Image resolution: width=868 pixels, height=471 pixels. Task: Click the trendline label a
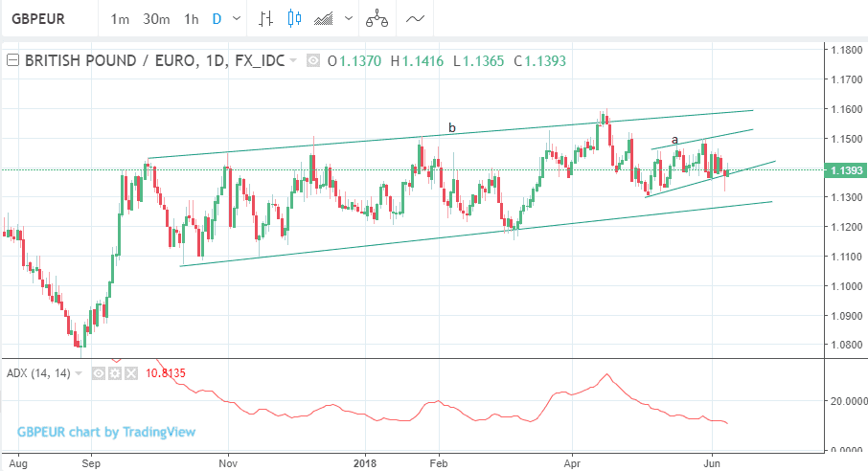pyautogui.click(x=674, y=140)
